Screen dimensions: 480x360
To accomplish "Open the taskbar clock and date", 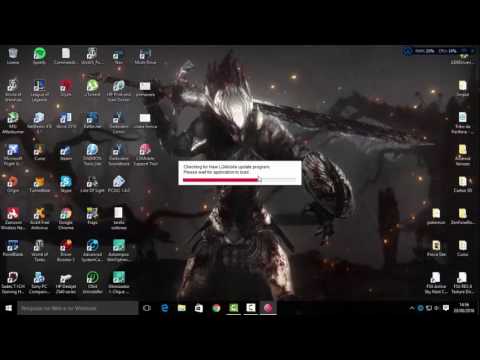I will coord(464,308).
